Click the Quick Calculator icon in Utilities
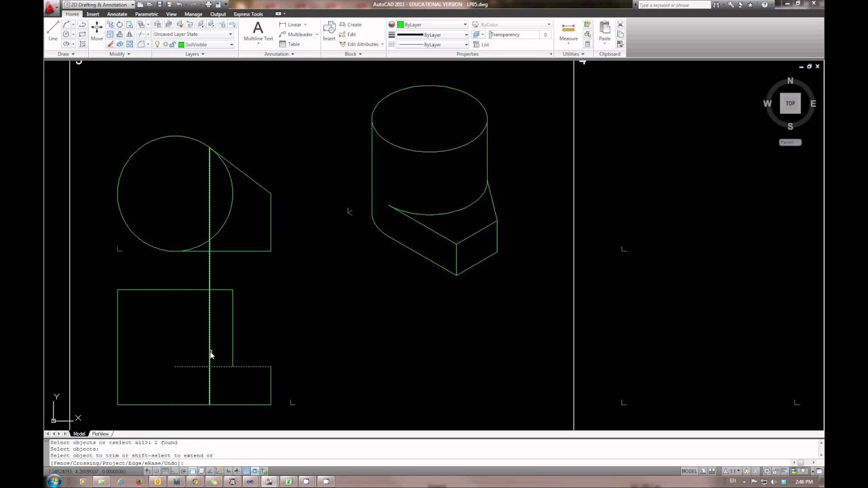 (587, 44)
